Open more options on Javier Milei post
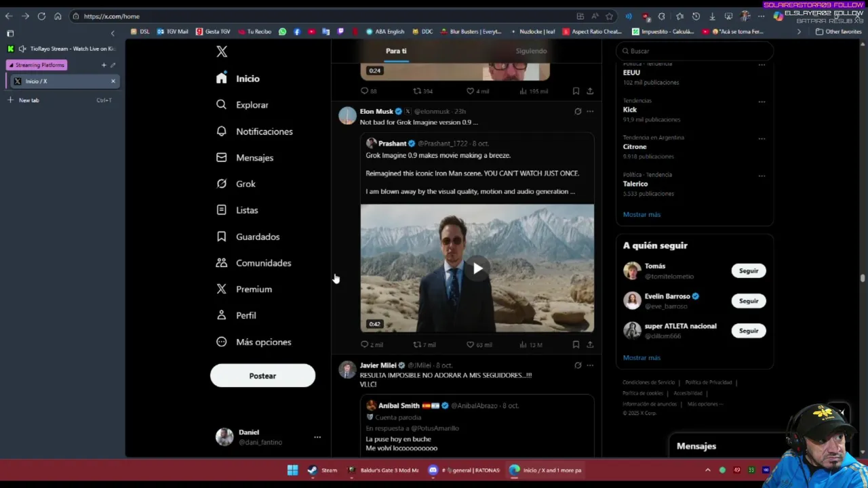The height and width of the screenshot is (488, 868). 590,365
